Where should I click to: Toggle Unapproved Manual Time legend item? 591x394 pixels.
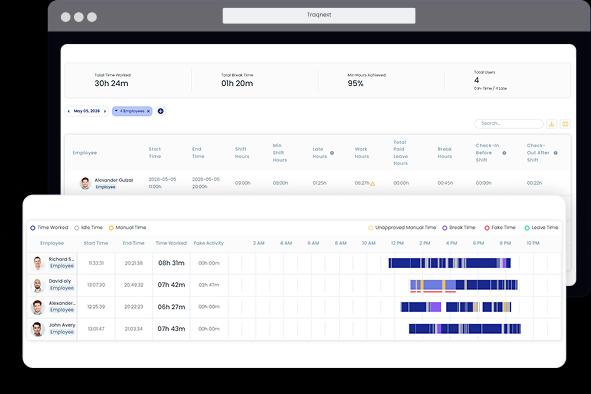pos(402,228)
